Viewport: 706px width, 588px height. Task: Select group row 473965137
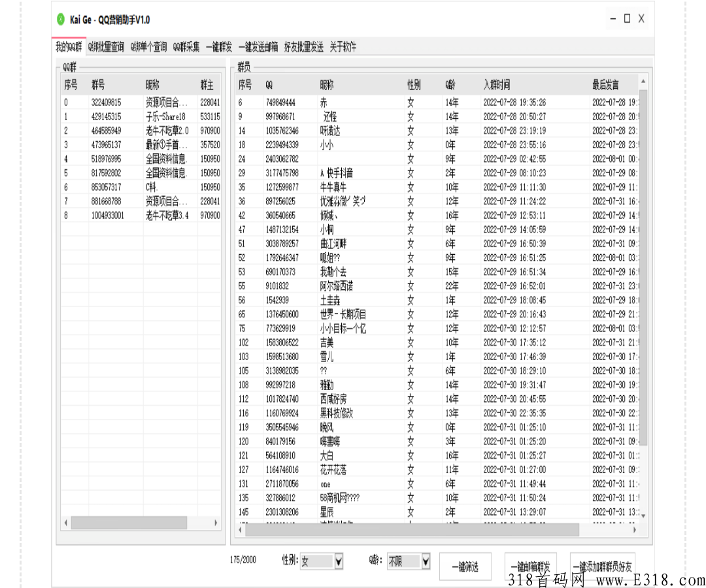click(141, 145)
